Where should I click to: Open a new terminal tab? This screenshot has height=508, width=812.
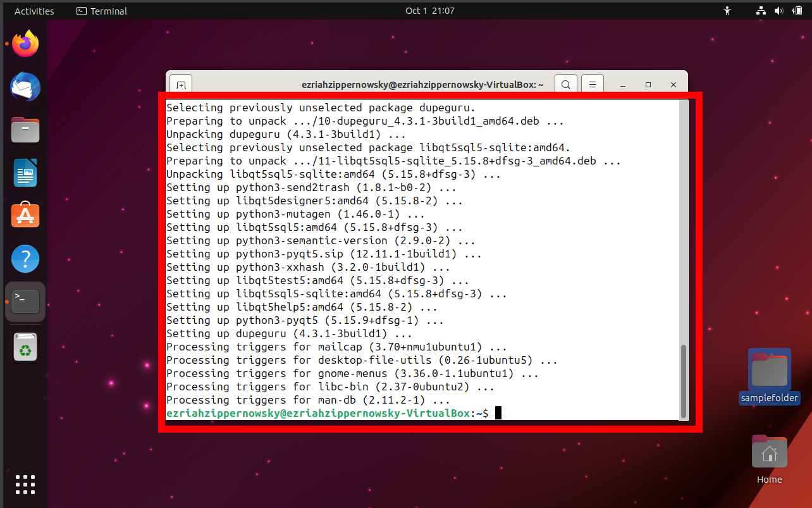click(x=181, y=84)
